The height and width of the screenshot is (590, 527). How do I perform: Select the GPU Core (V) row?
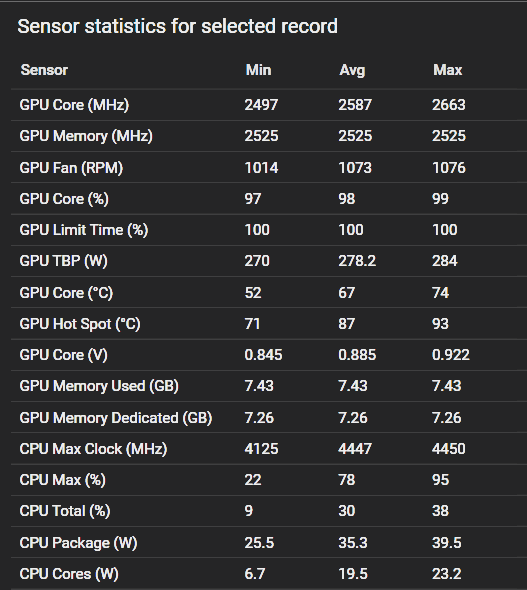(x=269, y=355)
